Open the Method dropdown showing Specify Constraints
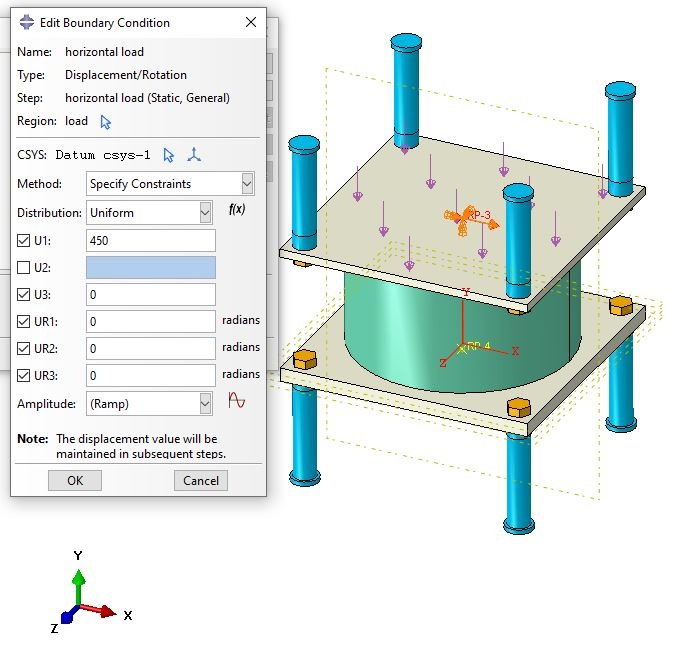Image resolution: width=682 pixels, height=647 pixels. [x=170, y=184]
